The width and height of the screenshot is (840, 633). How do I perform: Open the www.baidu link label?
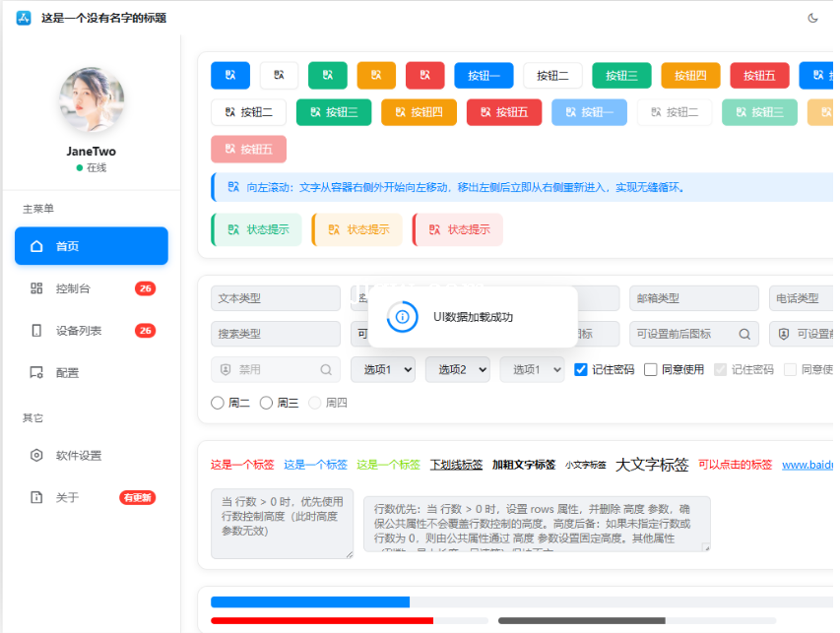pos(808,465)
